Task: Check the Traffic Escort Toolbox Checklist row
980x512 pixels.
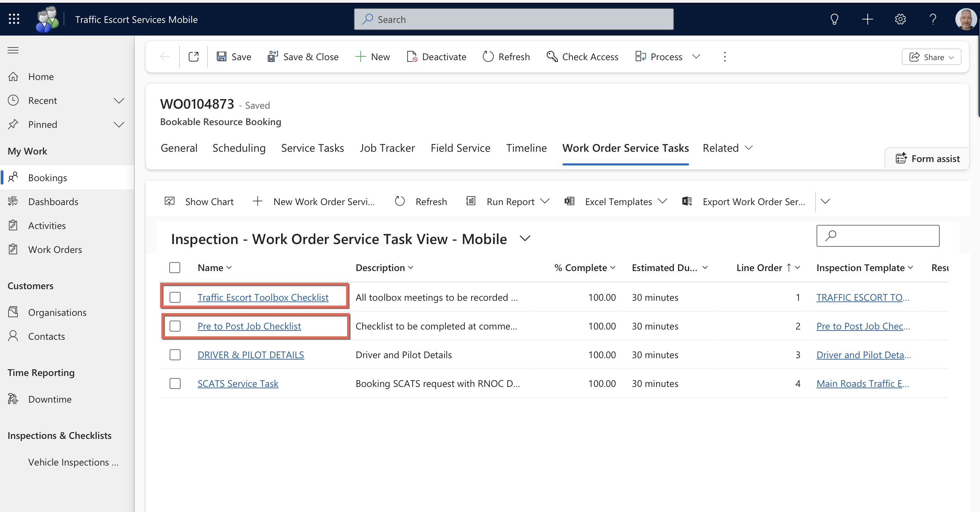Action: pyautogui.click(x=175, y=297)
